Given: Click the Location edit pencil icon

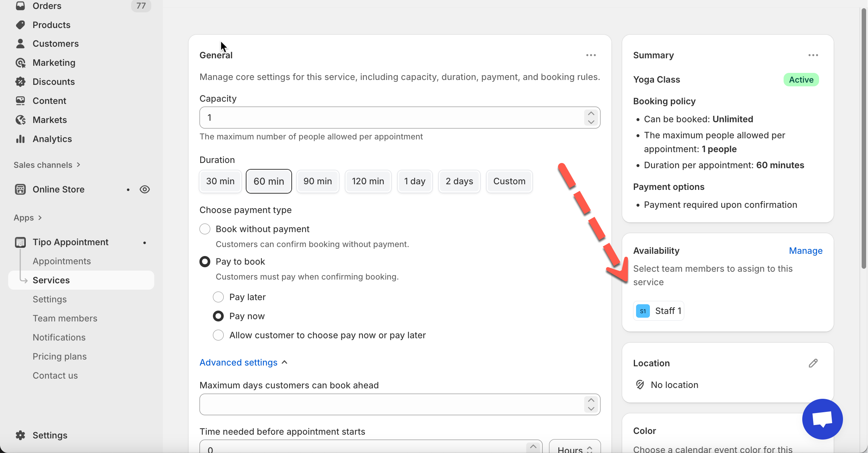Looking at the screenshot, I should click(813, 363).
